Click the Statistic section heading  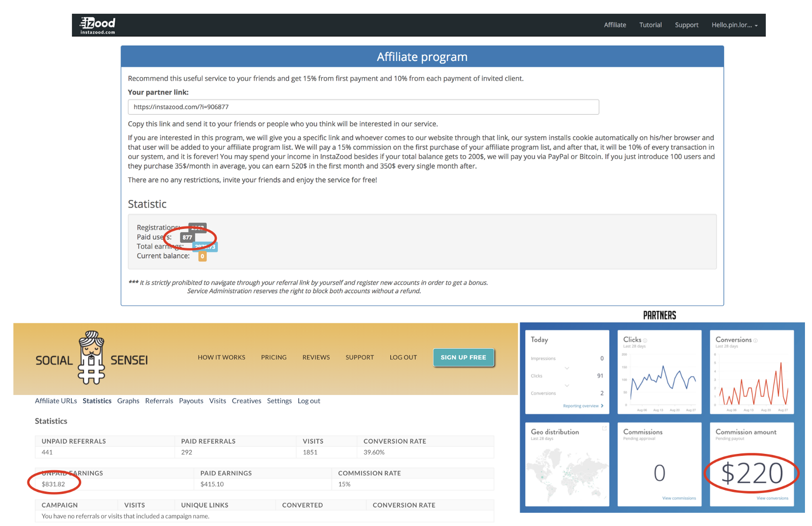pyautogui.click(x=147, y=204)
